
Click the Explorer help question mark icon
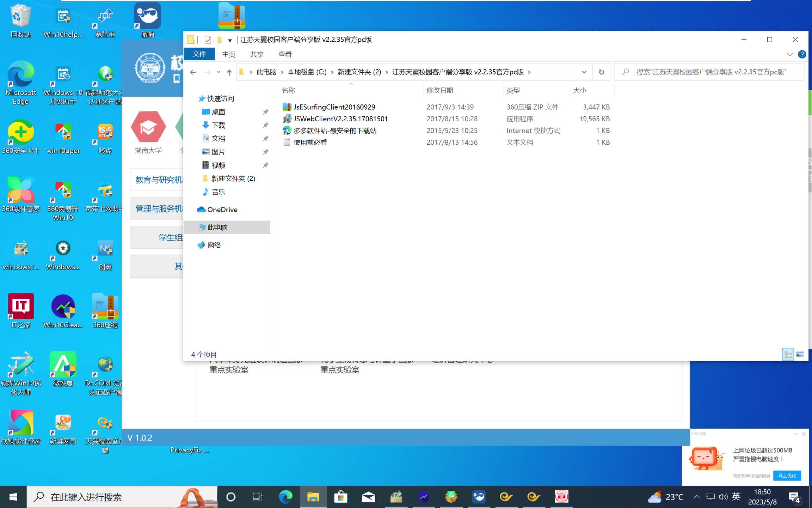coord(802,54)
